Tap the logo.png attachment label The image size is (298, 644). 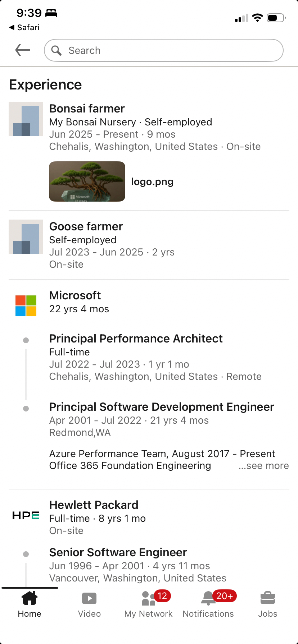152,182
